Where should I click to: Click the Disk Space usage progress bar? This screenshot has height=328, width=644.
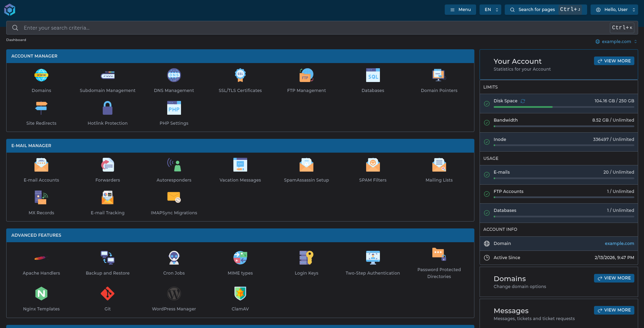coord(564,107)
